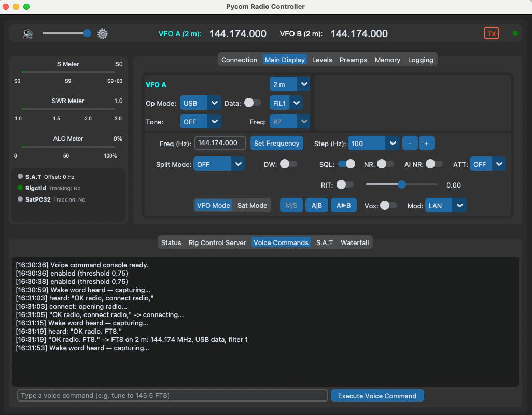Toggle the Data mode switch

point(253,103)
